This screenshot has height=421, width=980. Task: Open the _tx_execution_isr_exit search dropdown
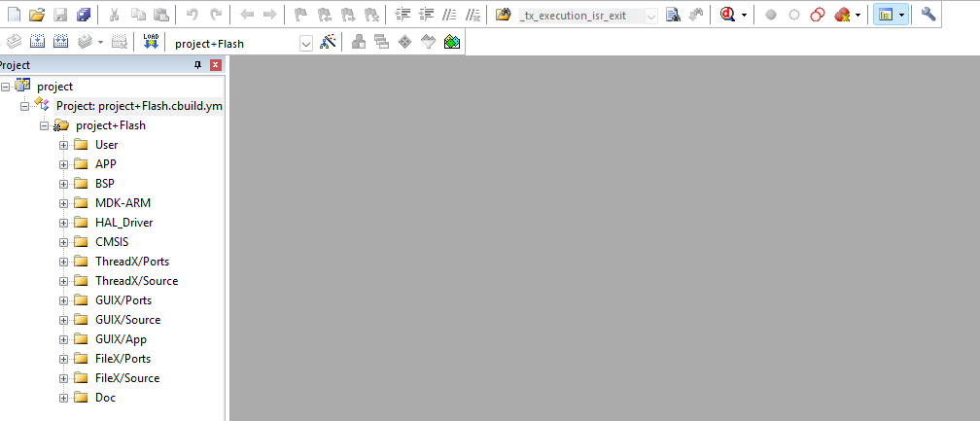click(651, 16)
